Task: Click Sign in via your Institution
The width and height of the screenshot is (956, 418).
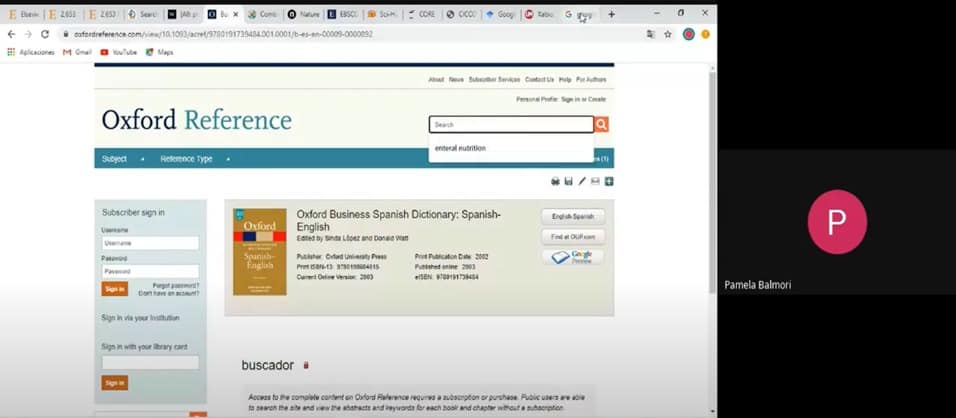Action: coord(140,318)
